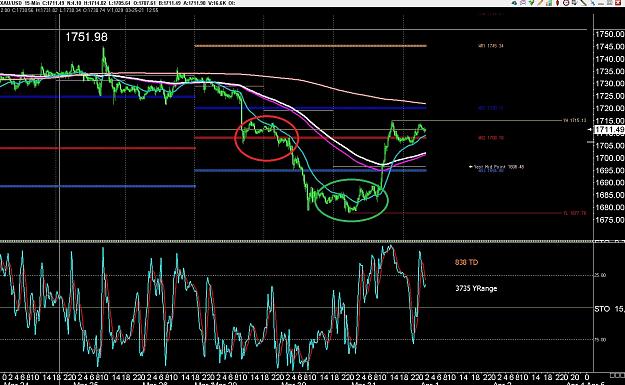Screen dimensions: 625x385
Task: Click the orange 838 TD label
Action: point(466,262)
